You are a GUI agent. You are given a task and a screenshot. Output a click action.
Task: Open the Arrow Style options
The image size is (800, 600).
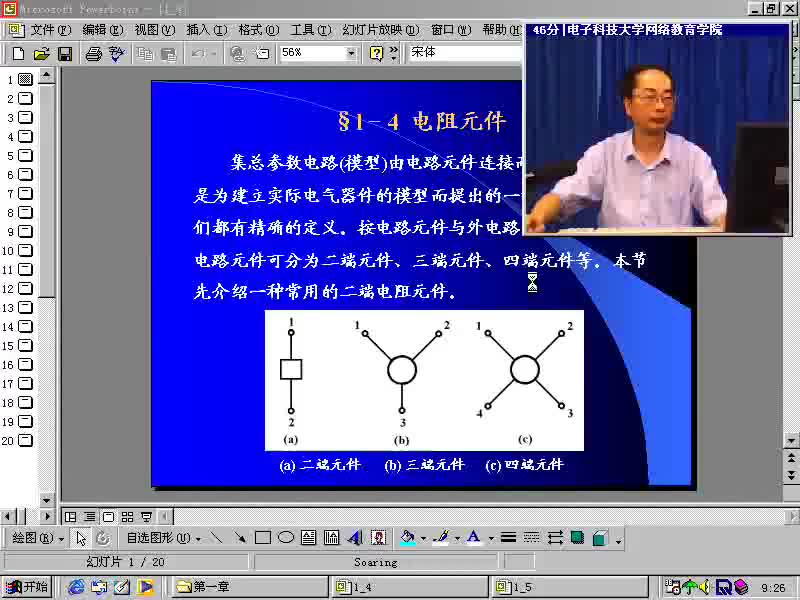(555, 537)
